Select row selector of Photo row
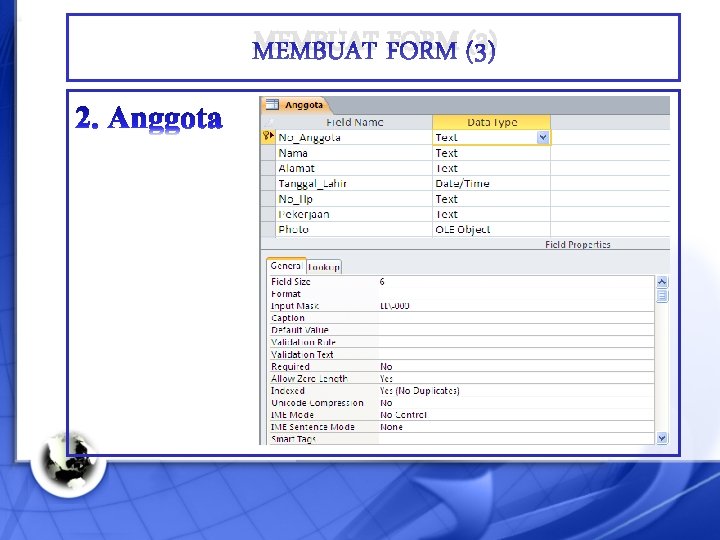The width and height of the screenshot is (720, 540). click(x=268, y=229)
